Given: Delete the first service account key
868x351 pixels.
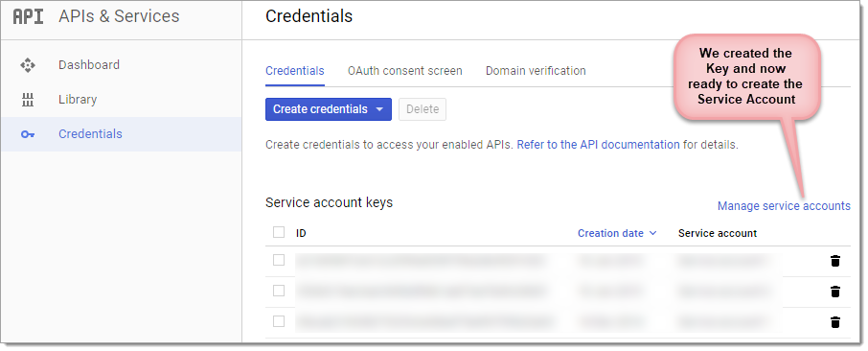Looking at the screenshot, I should tap(835, 261).
